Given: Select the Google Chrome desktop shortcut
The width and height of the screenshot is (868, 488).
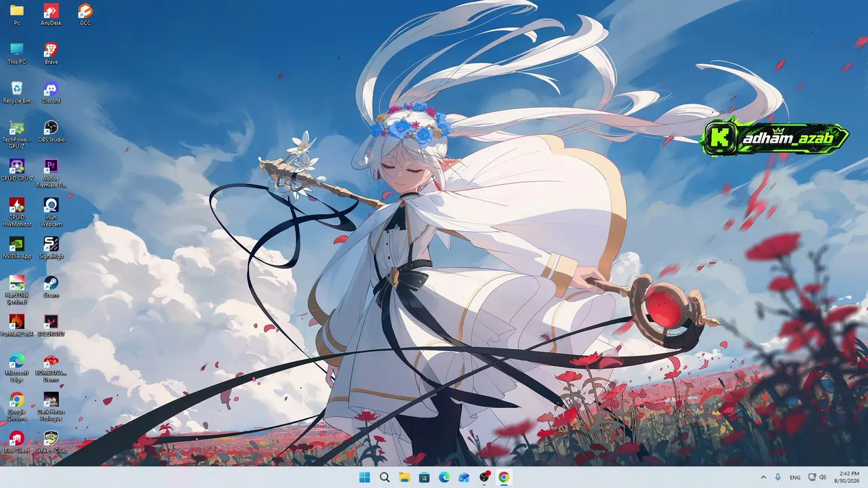Looking at the screenshot, I should coord(17,407).
